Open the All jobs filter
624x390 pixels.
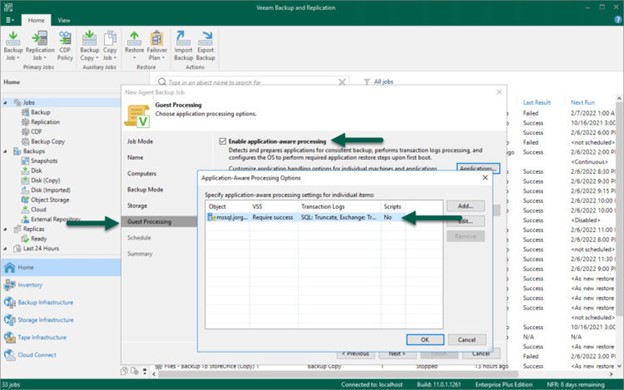378,82
